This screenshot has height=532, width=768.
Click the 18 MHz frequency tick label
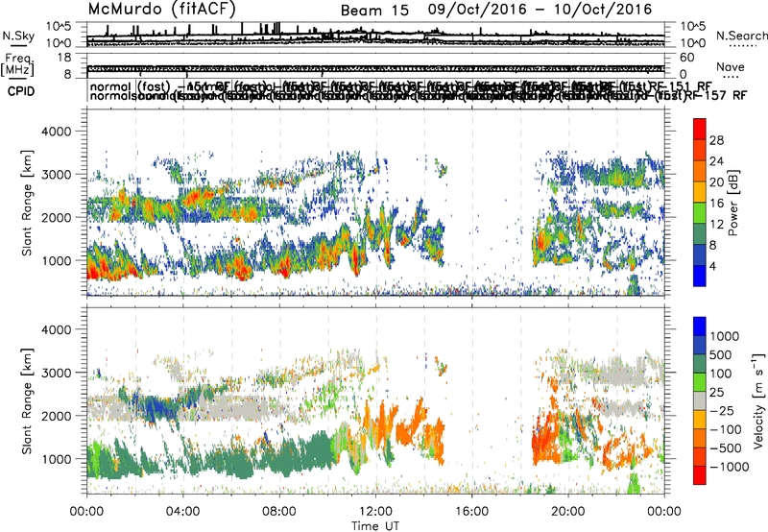(x=64, y=58)
